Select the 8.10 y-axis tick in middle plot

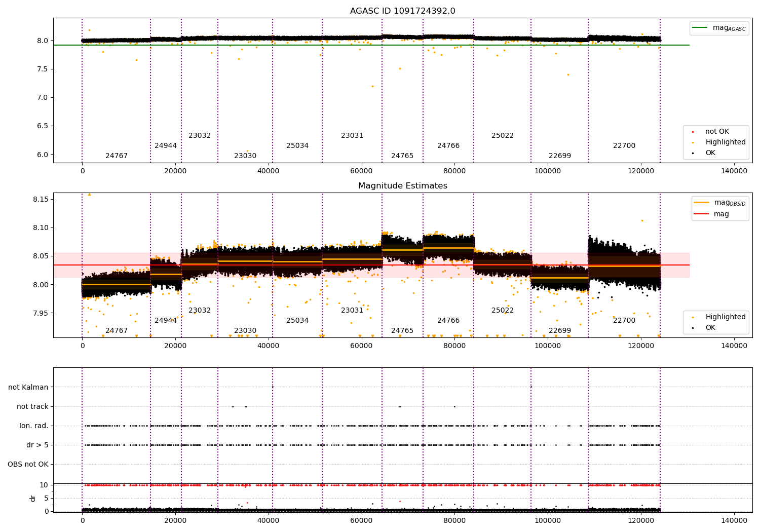(x=41, y=228)
